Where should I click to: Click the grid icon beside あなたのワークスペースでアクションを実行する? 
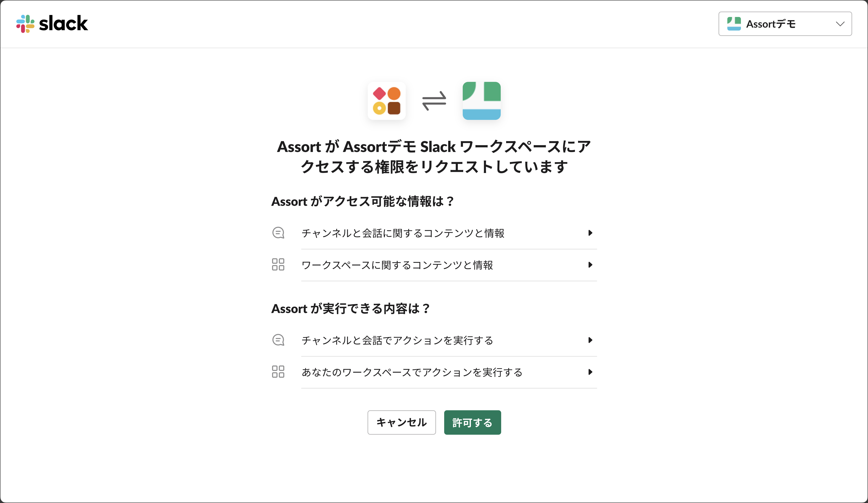tap(278, 372)
